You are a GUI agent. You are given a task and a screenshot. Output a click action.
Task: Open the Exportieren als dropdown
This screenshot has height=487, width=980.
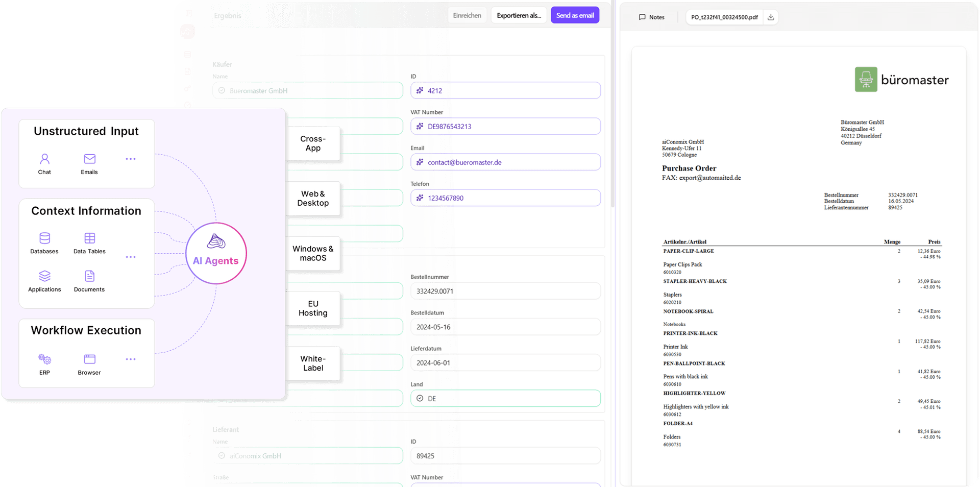coord(519,15)
